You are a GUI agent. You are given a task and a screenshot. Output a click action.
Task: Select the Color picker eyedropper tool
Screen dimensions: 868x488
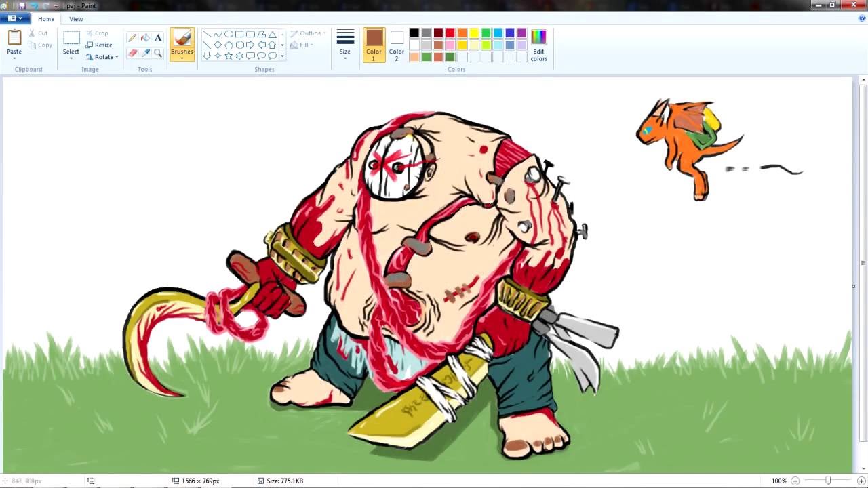click(145, 52)
